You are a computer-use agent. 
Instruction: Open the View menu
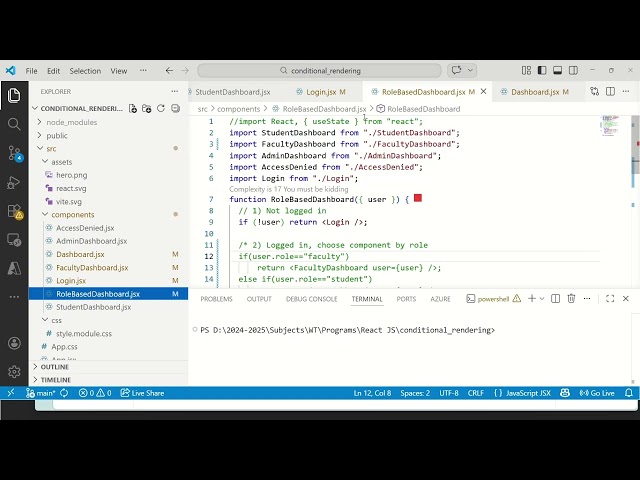click(x=119, y=71)
